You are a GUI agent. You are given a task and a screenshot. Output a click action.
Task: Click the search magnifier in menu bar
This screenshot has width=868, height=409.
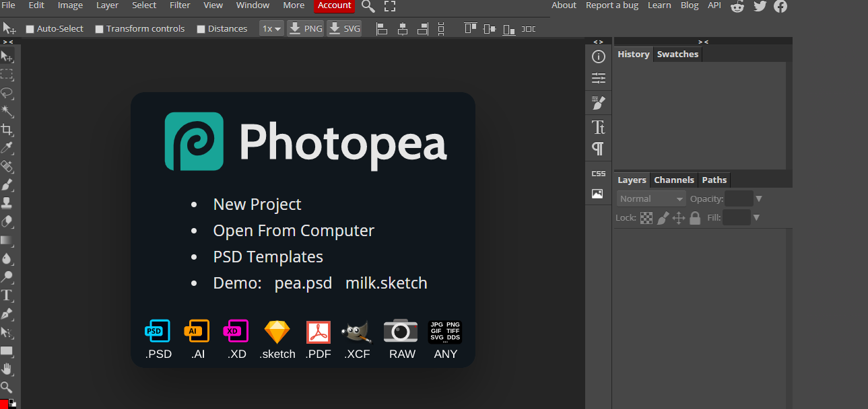pyautogui.click(x=368, y=6)
